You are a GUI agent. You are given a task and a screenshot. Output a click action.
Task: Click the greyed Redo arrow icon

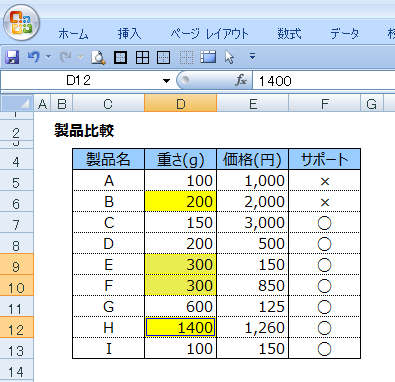(65, 57)
